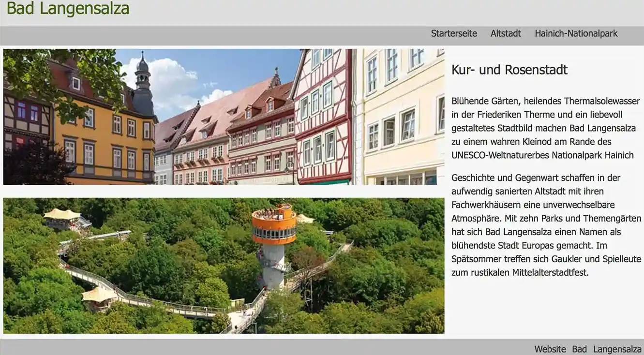Click the treetop walkway photo
This screenshot has height=355, width=644.
(x=224, y=265)
